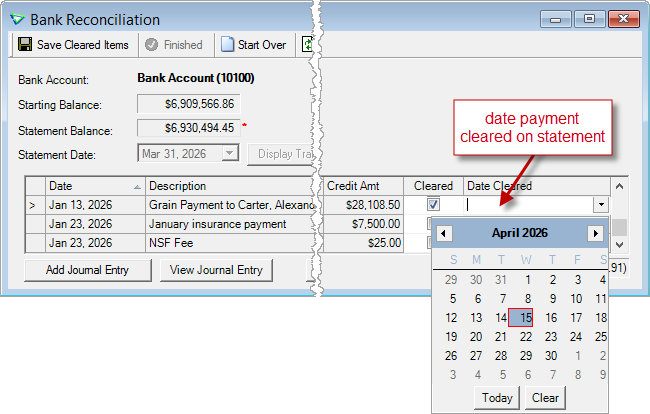Screen dimensions: 650x414
Task: Select April 8 in the calendar
Action: coord(527,299)
